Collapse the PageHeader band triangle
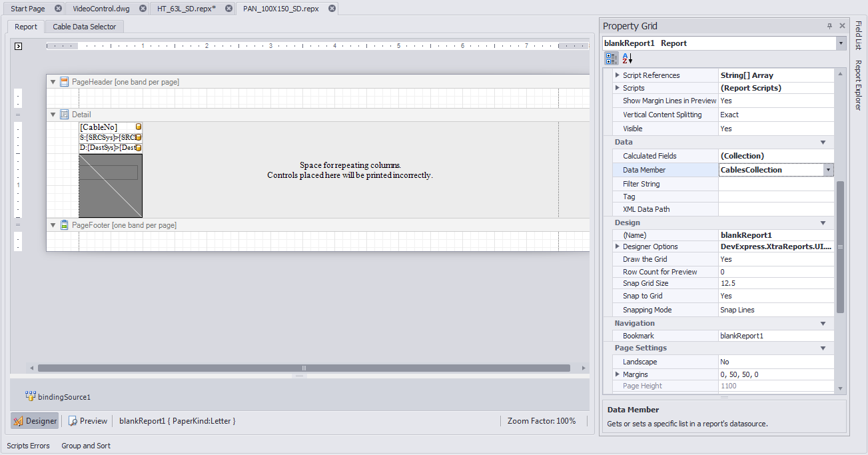Image resolution: width=868 pixels, height=455 pixels. (53, 82)
